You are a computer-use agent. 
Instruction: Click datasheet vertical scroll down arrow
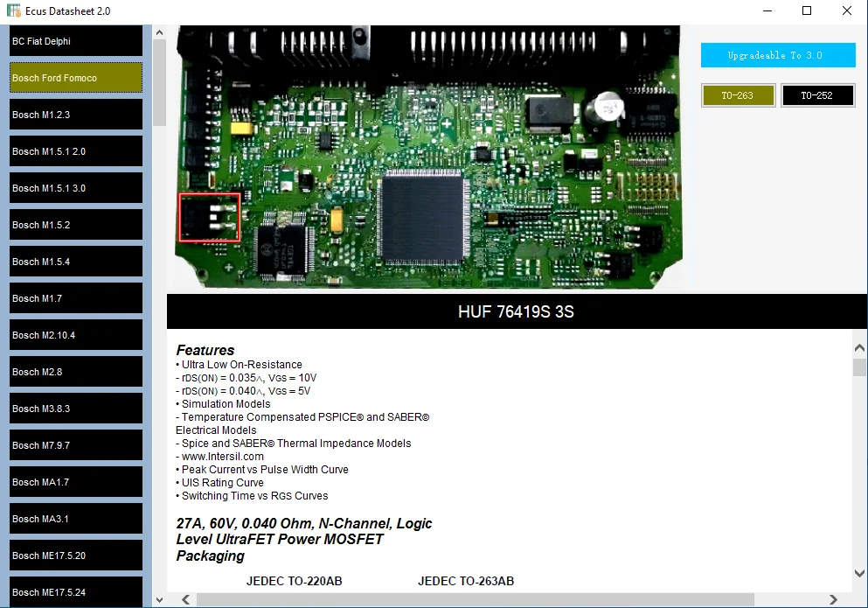[x=859, y=573]
